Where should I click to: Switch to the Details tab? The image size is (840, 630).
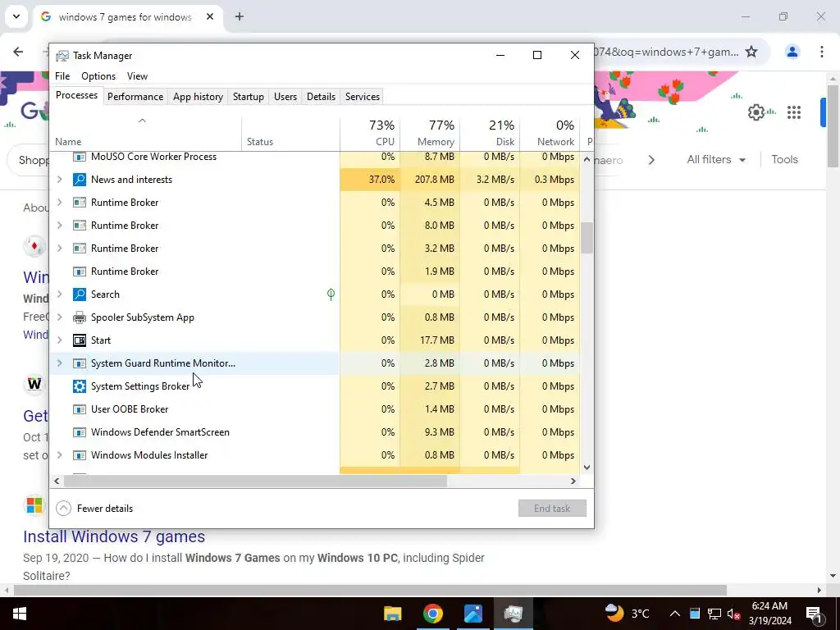point(321,97)
